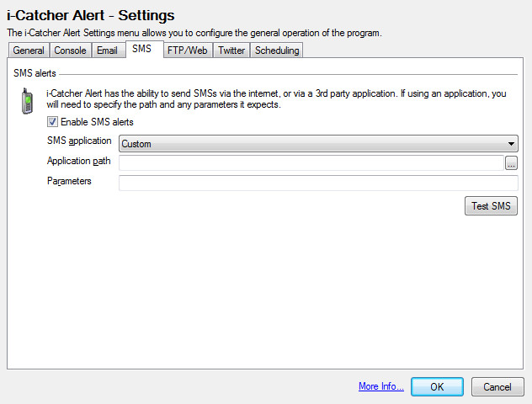The image size is (532, 404).
Task: Click the Application path input field
Action: [x=311, y=162]
